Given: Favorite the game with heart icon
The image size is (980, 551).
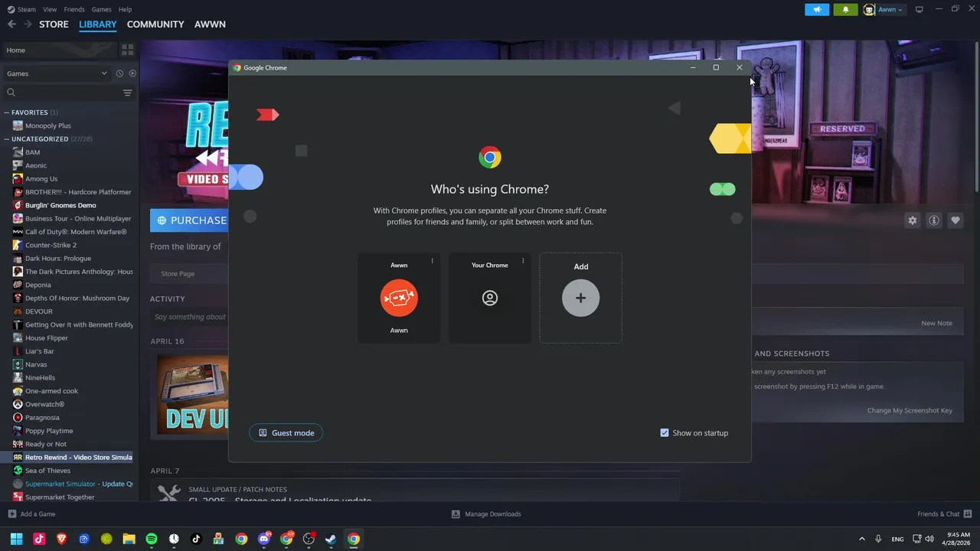Looking at the screenshot, I should tap(955, 220).
